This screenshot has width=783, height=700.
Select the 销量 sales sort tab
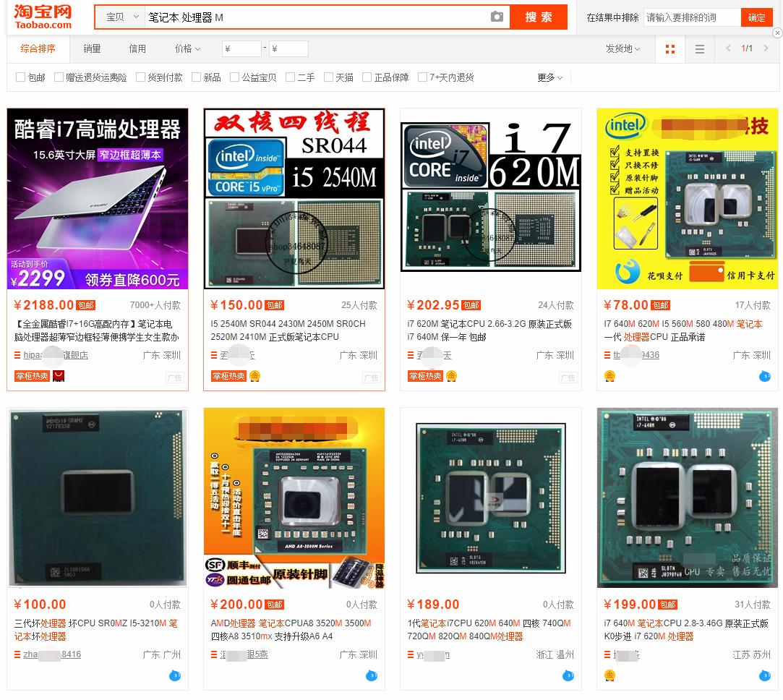pyautogui.click(x=92, y=48)
